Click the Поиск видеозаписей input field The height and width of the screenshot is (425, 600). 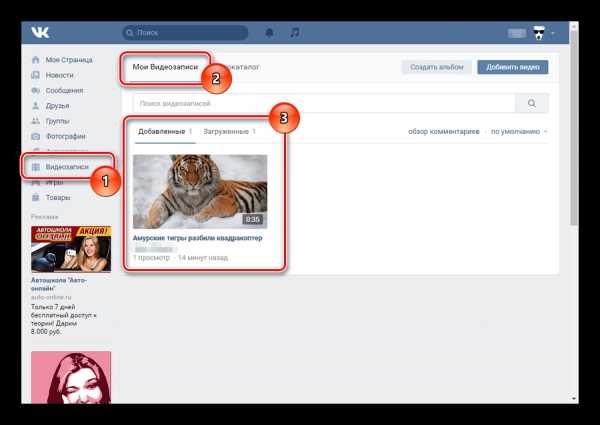(324, 103)
